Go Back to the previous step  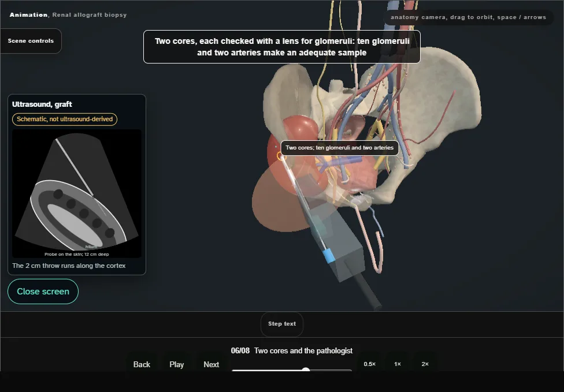tap(142, 364)
